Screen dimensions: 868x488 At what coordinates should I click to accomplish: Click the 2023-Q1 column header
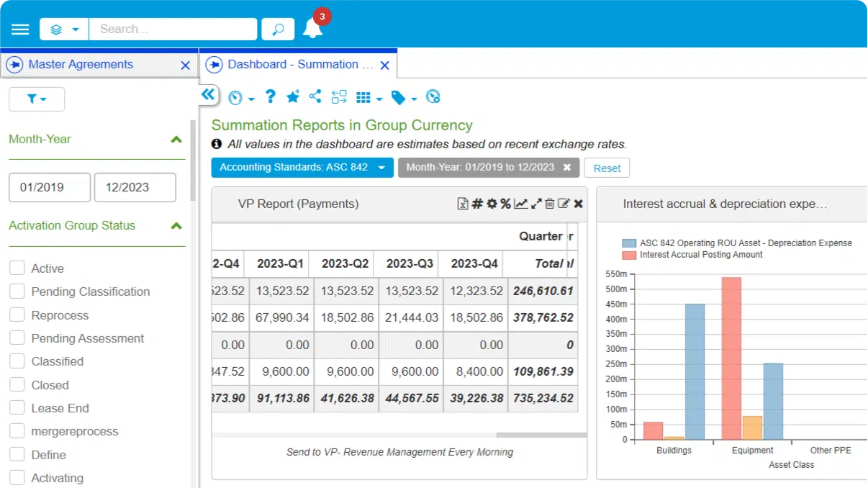pos(281,263)
